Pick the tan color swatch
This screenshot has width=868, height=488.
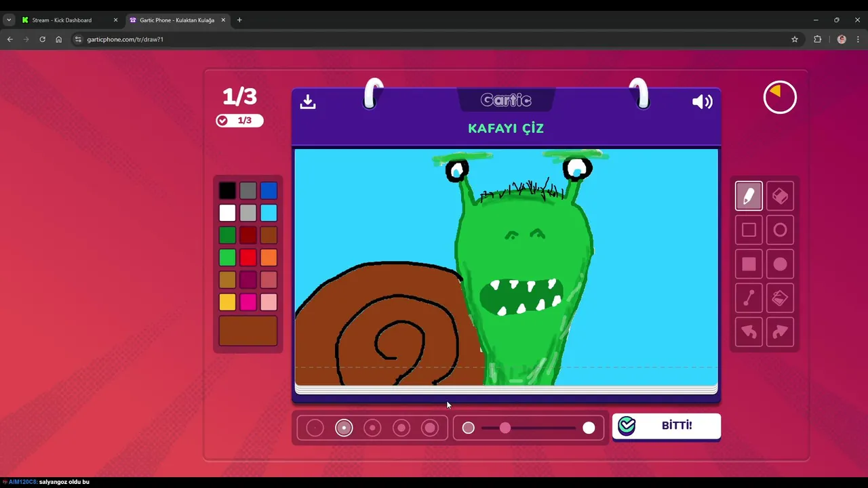click(227, 280)
